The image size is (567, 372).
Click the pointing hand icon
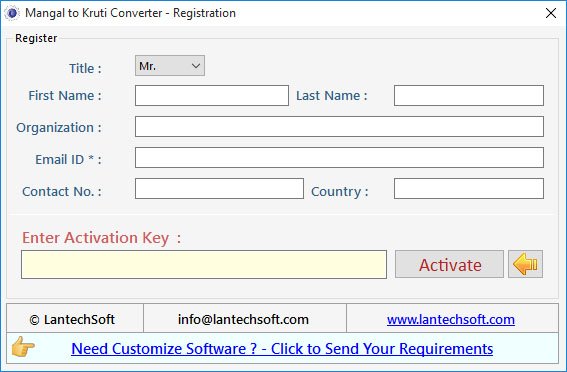coord(23,347)
